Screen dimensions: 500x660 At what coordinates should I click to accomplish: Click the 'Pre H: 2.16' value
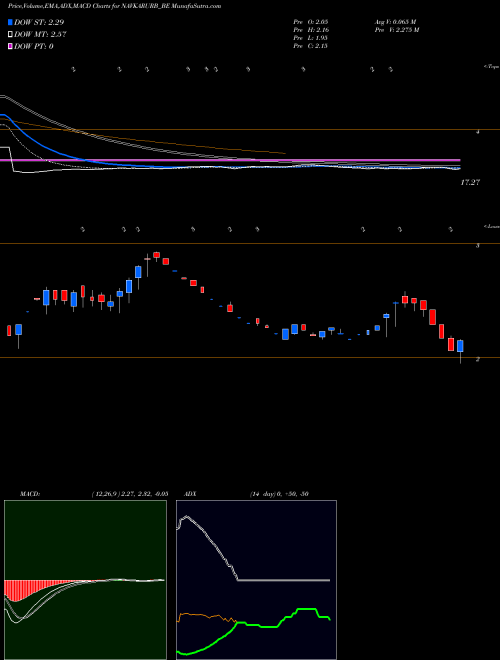click(311, 30)
